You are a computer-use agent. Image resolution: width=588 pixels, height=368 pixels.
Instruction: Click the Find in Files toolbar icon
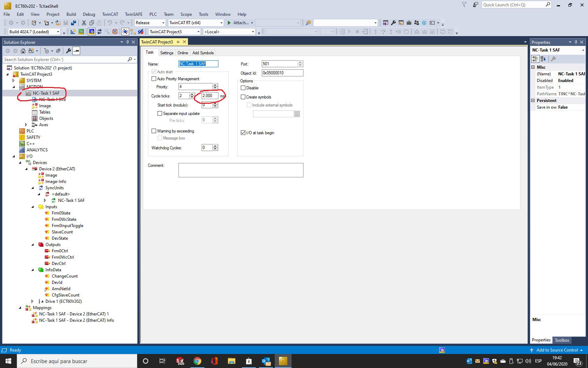click(x=308, y=23)
